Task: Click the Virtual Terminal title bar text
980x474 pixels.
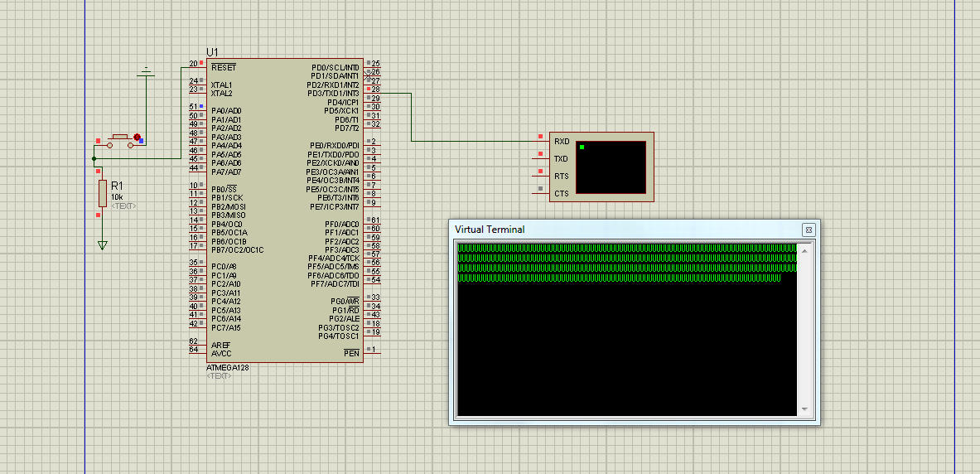Action: coord(490,230)
